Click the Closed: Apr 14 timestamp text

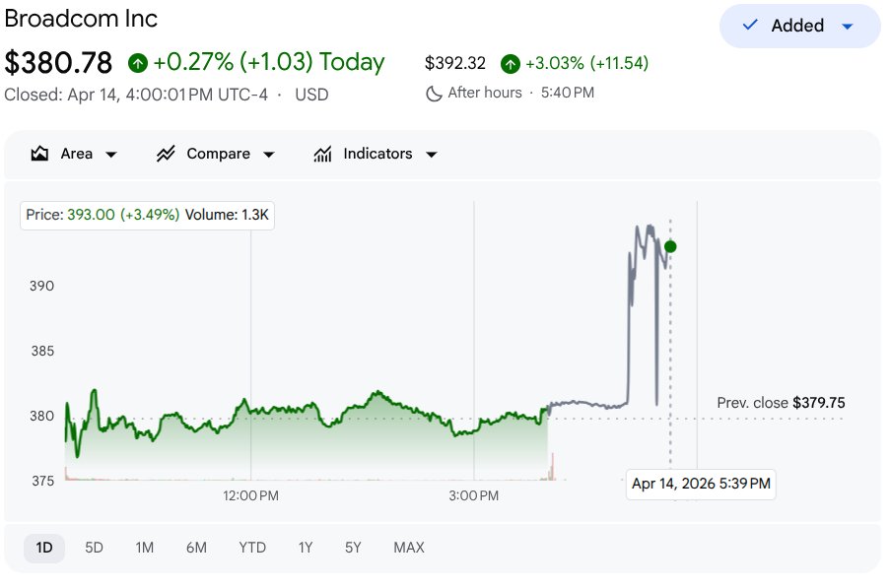pyautogui.click(x=136, y=95)
